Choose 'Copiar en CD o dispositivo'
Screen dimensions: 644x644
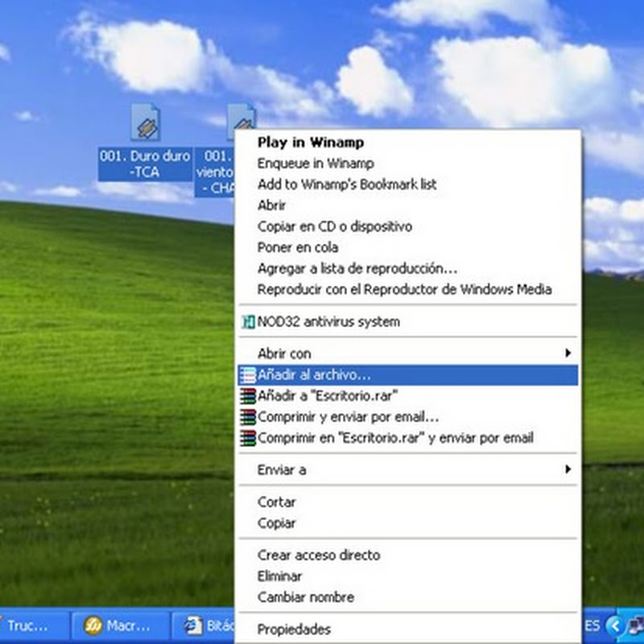(x=408, y=226)
